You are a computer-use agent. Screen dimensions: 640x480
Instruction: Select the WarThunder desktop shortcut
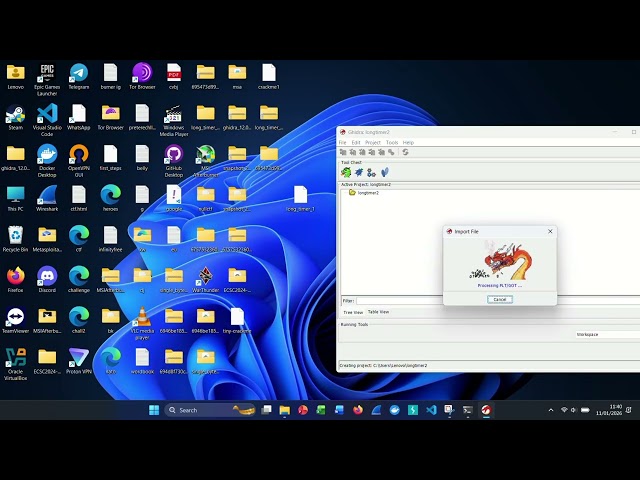point(205,280)
